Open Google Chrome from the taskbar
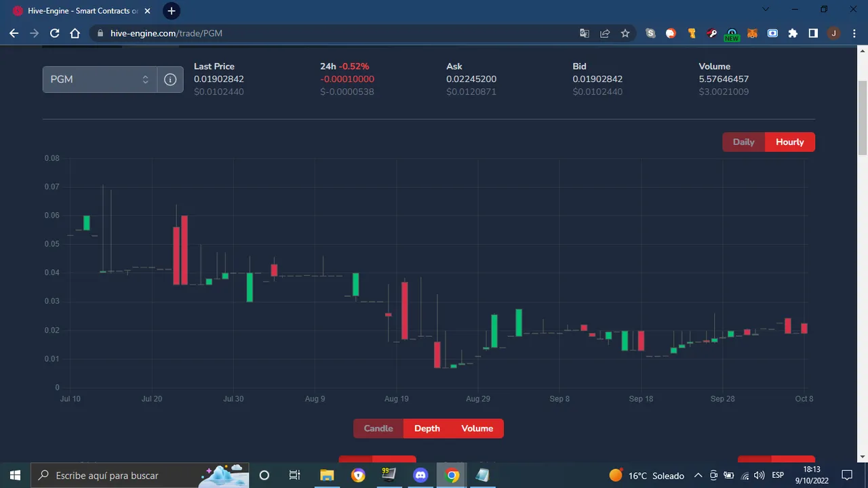The image size is (868, 488). pos(452,475)
